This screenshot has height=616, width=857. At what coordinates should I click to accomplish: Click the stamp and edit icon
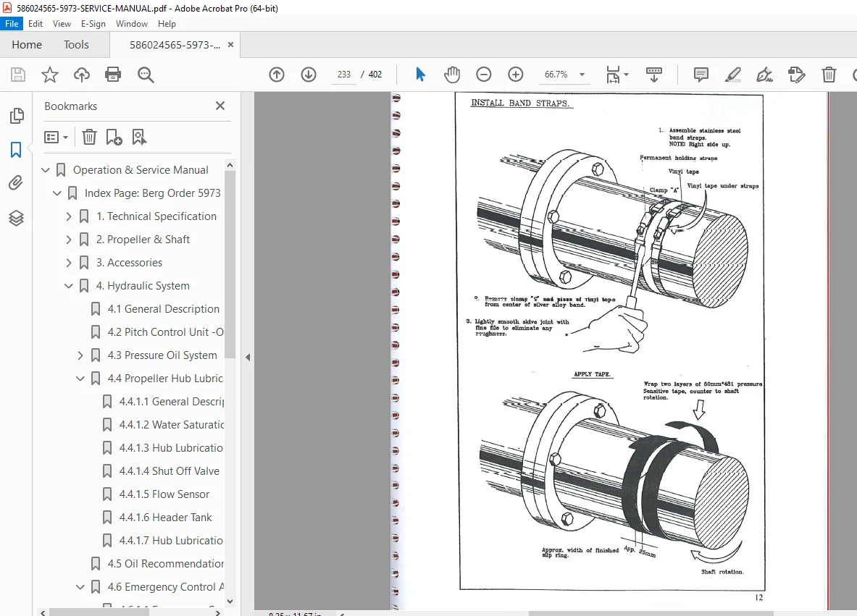[796, 75]
